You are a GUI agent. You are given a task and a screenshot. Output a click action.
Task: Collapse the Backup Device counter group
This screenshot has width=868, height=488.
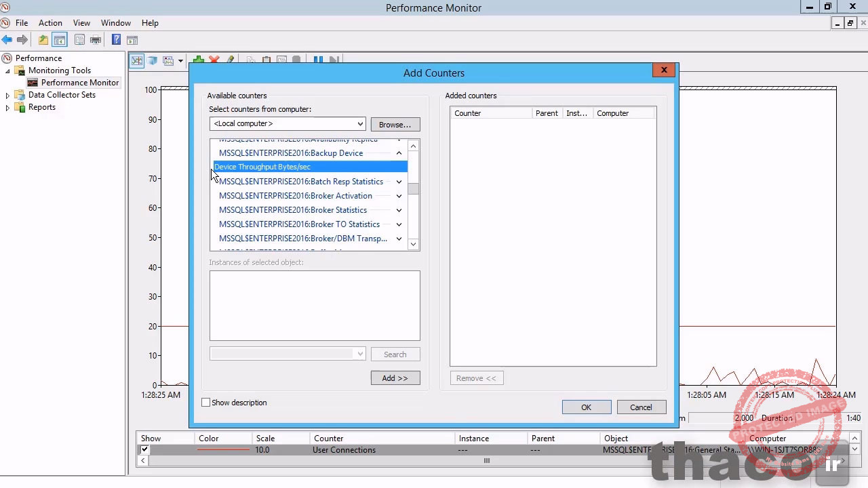(x=399, y=153)
